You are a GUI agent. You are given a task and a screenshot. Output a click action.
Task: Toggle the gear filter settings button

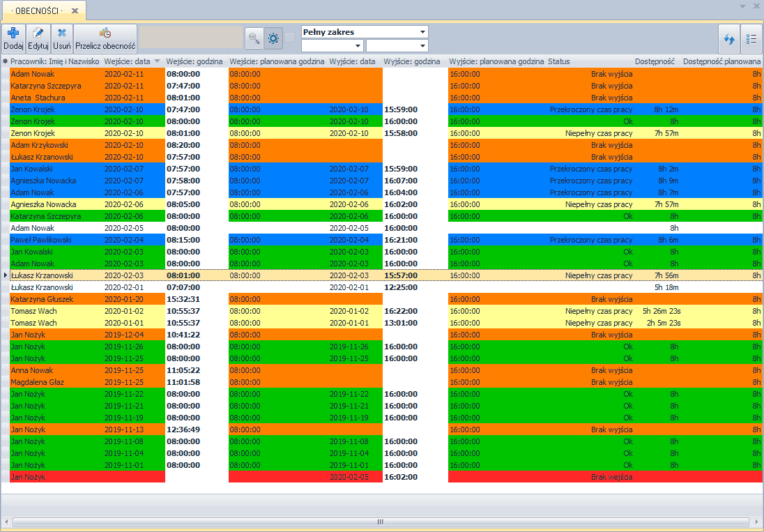(x=273, y=38)
